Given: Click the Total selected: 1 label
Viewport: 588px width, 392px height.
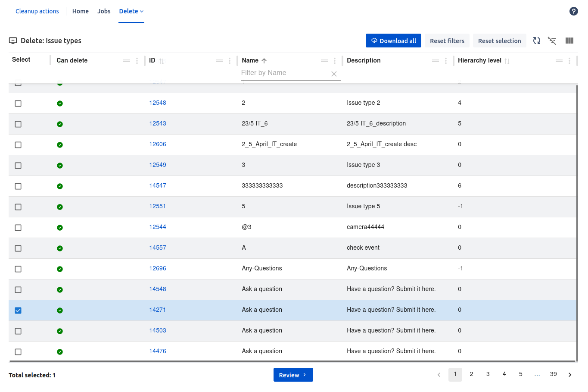Looking at the screenshot, I should (32, 375).
